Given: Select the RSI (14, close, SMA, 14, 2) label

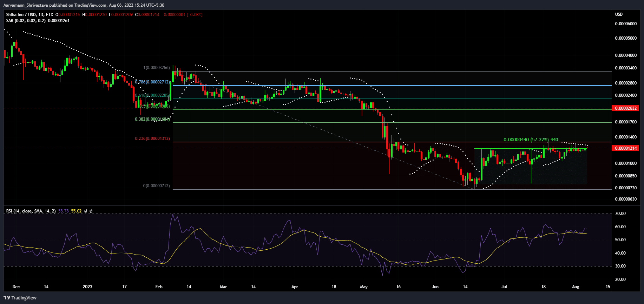Looking at the screenshot, I should tap(31, 211).
